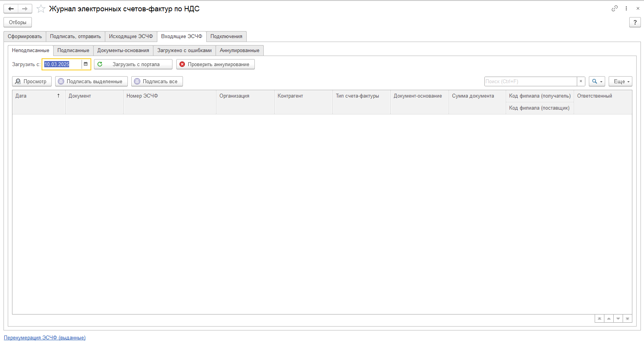The image size is (644, 346).
Task: Open calendar picker for load date
Action: (86, 64)
